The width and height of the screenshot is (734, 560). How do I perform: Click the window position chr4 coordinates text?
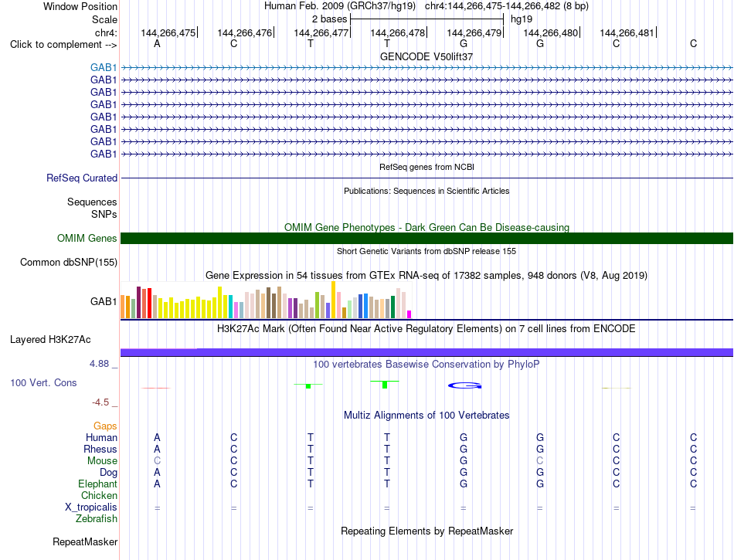507,6
